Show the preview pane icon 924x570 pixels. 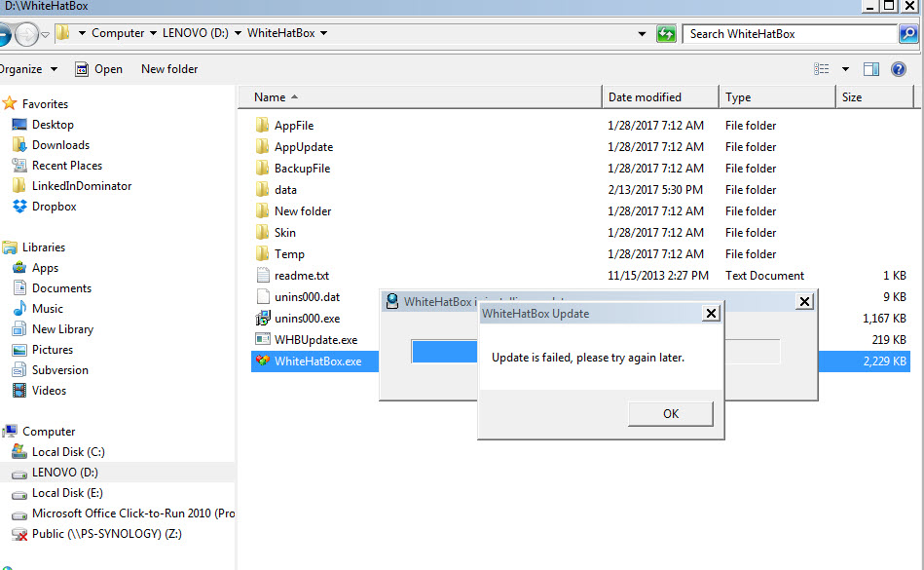[x=871, y=69]
